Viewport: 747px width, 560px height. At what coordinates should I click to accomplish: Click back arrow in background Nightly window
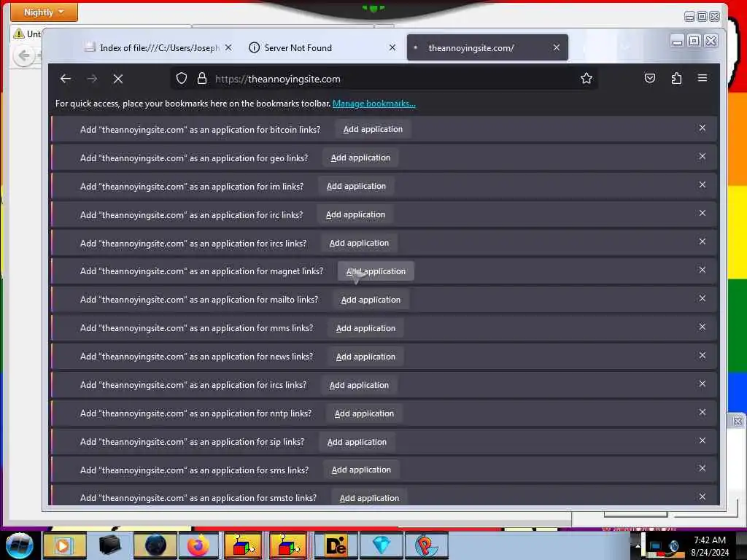point(24,55)
